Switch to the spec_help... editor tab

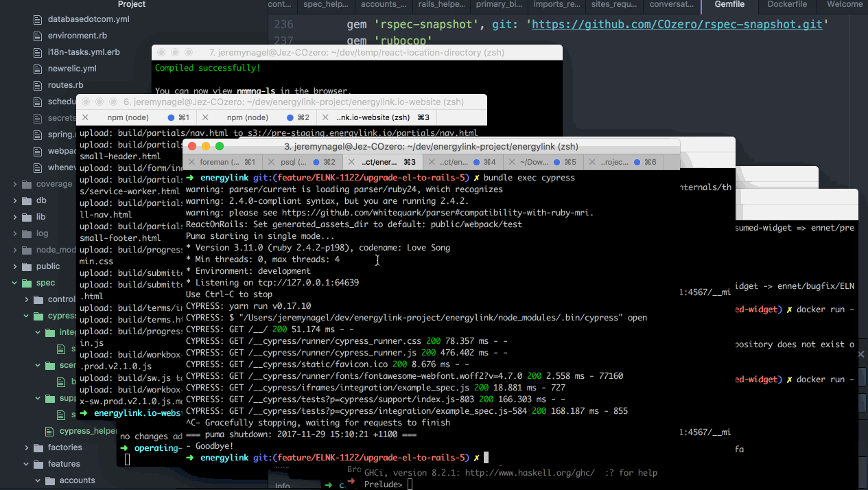pyautogui.click(x=326, y=4)
